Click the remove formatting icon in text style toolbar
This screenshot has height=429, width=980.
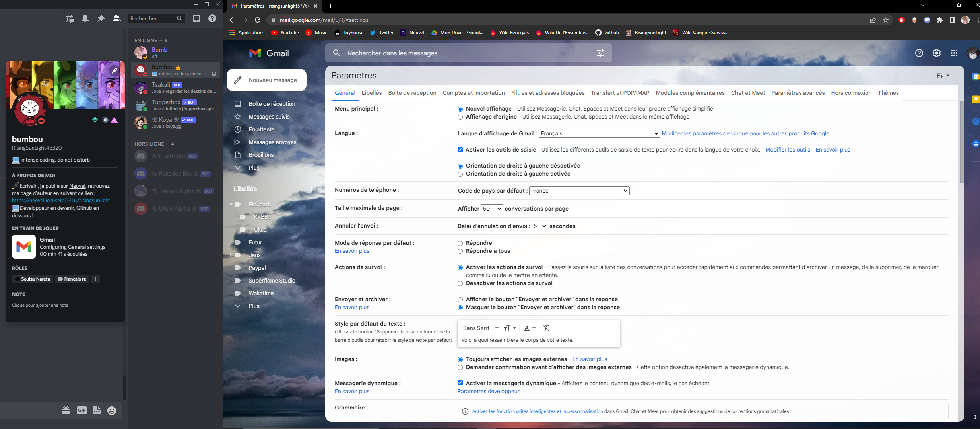point(546,328)
